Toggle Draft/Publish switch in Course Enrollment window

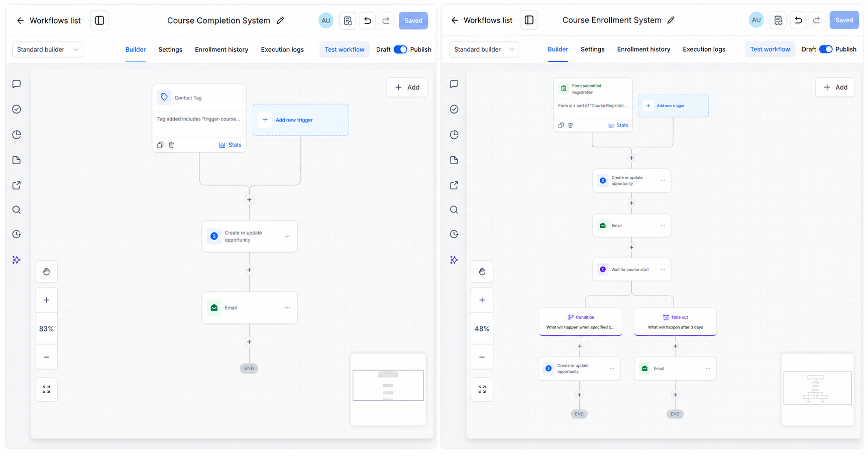coord(826,49)
